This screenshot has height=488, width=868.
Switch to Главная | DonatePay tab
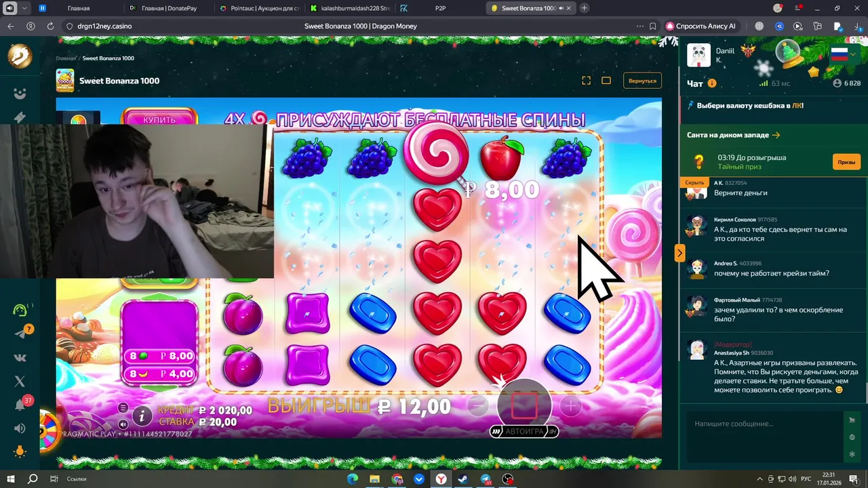click(167, 8)
